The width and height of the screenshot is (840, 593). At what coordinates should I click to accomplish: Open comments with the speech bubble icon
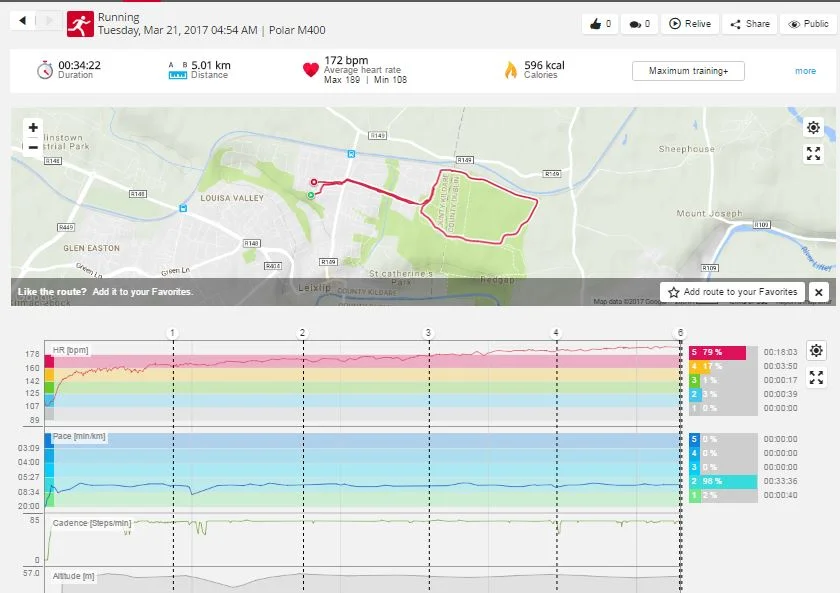pyautogui.click(x=640, y=24)
